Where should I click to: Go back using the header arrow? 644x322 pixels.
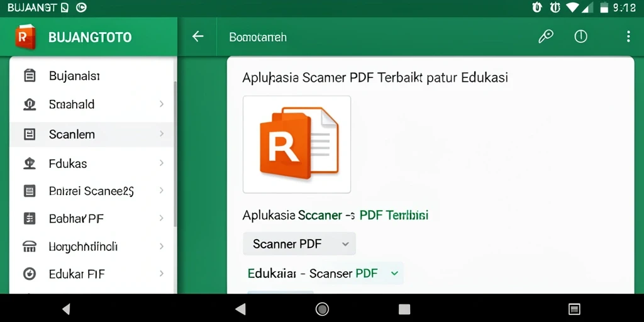(x=198, y=36)
